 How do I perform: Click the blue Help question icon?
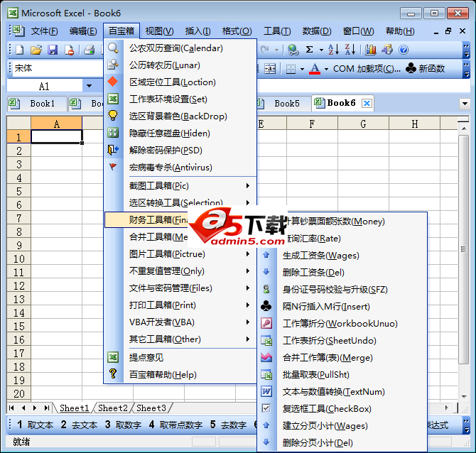click(404, 50)
